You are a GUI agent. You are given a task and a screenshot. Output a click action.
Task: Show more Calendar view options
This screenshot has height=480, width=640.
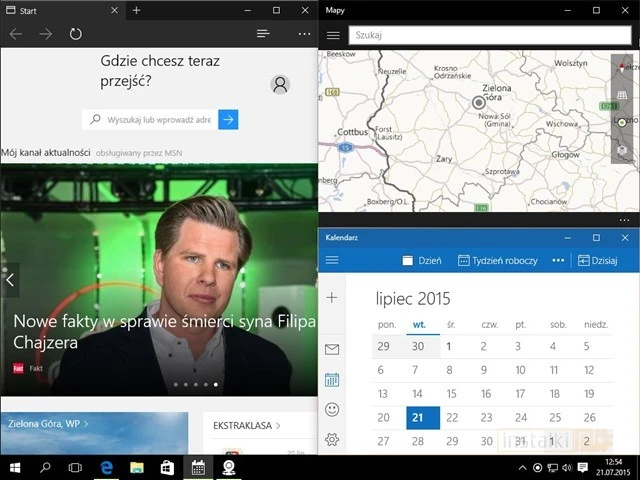coord(557,260)
